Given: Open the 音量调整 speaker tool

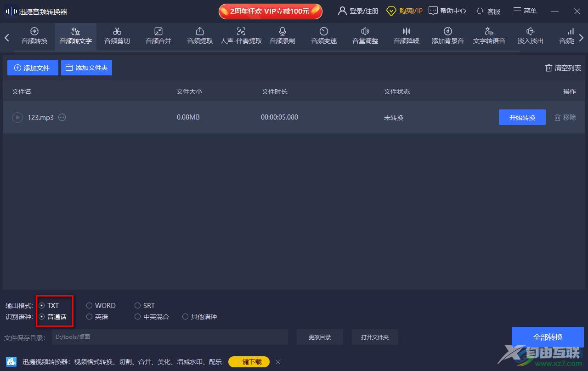Looking at the screenshot, I should click(x=365, y=36).
